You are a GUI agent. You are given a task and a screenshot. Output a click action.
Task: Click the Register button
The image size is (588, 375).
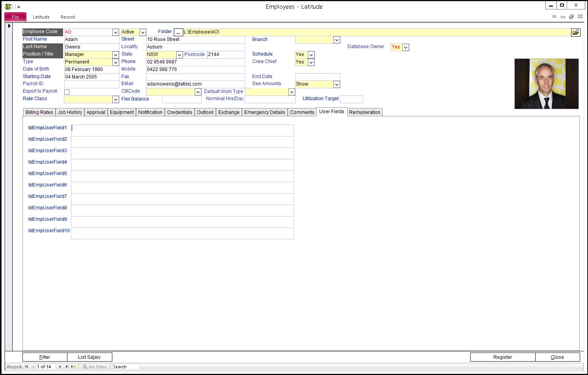(x=502, y=357)
